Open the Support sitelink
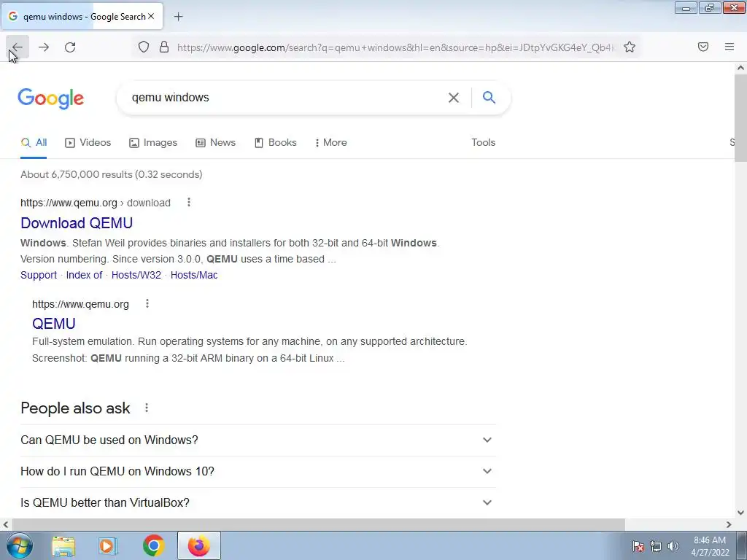747x560 pixels. [x=39, y=275]
